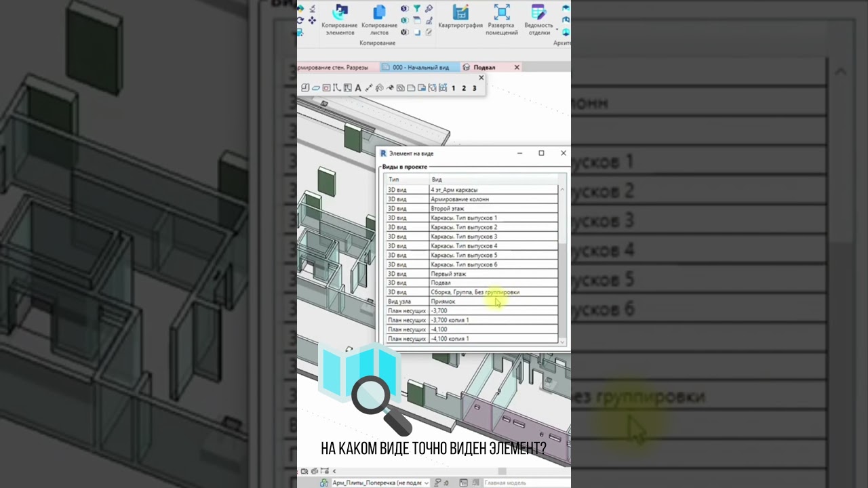Click the spiral tag icon in palette
The image size is (868, 488).
pos(380,87)
